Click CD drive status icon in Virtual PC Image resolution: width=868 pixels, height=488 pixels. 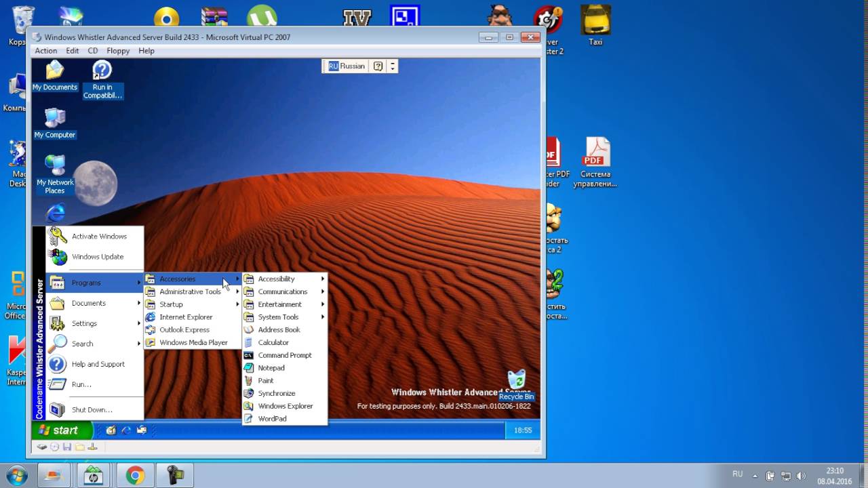coord(54,447)
